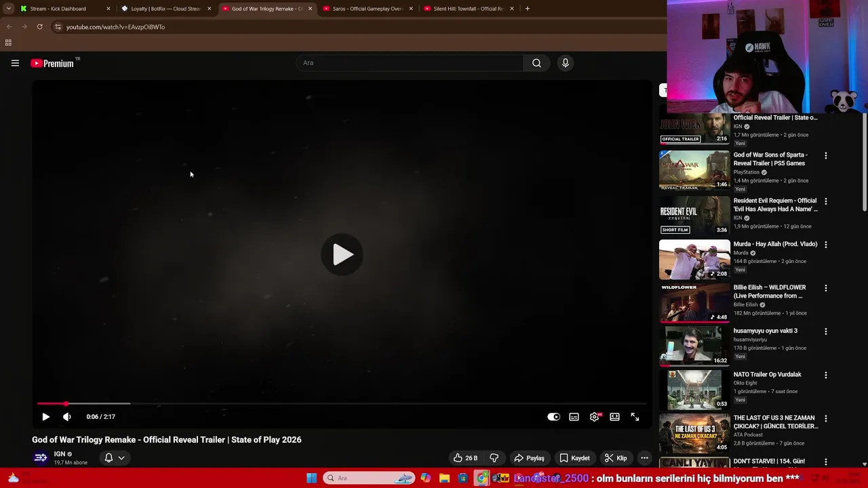Open options menu for DON'T STARVE! video

coord(825,462)
